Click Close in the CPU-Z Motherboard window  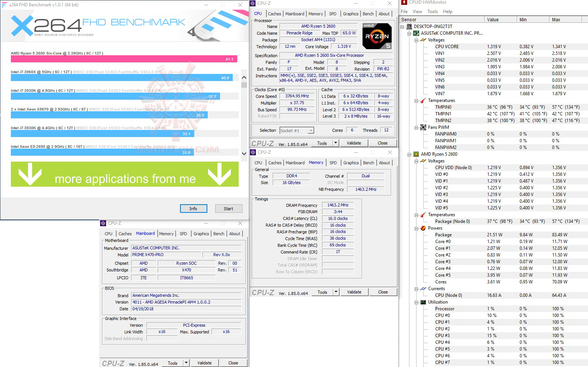[233, 363]
